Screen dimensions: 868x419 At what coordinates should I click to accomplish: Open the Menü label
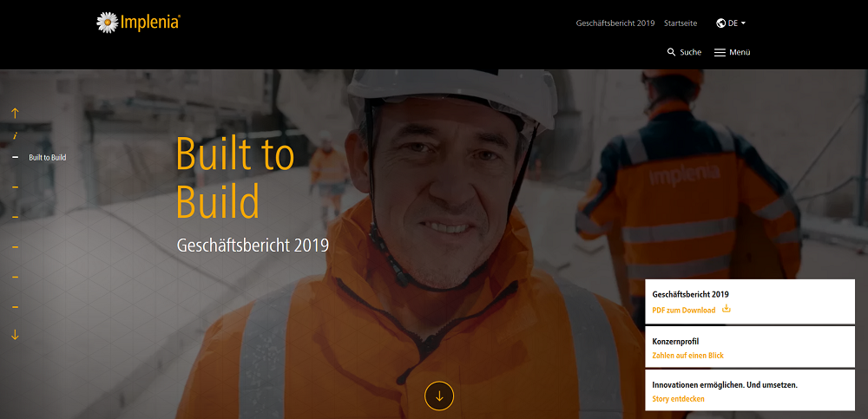pos(740,53)
